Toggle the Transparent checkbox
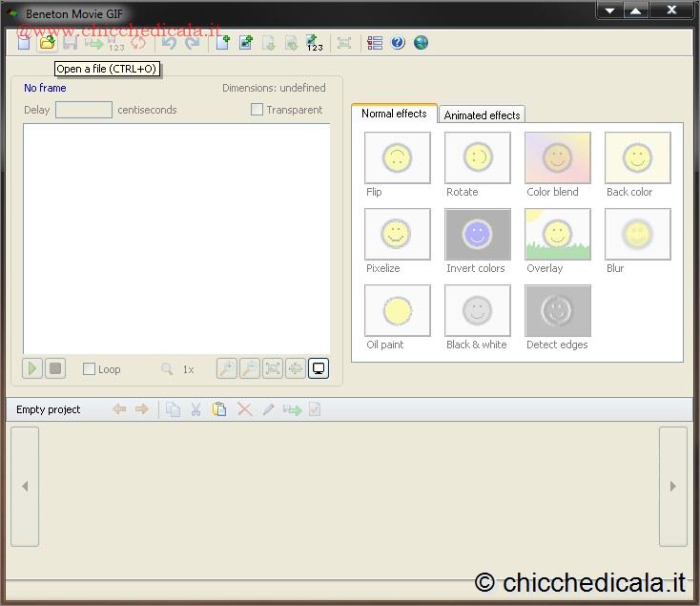The width and height of the screenshot is (700, 606). [257, 110]
